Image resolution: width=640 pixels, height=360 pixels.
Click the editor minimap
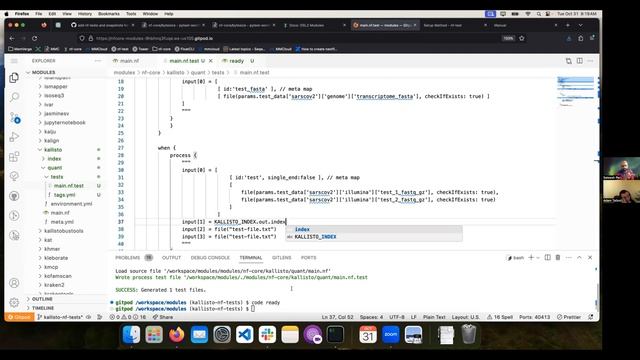pos(575,92)
